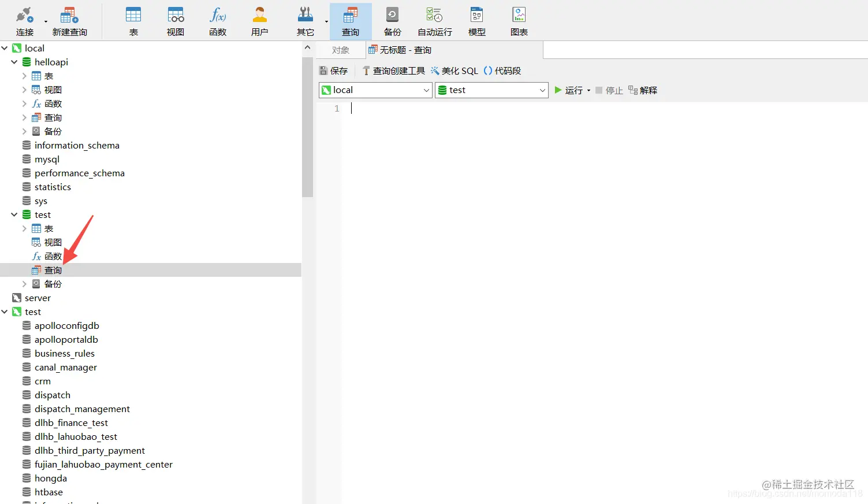868x504 pixels.
Task: Select the dispatch database
Action: click(46, 395)
